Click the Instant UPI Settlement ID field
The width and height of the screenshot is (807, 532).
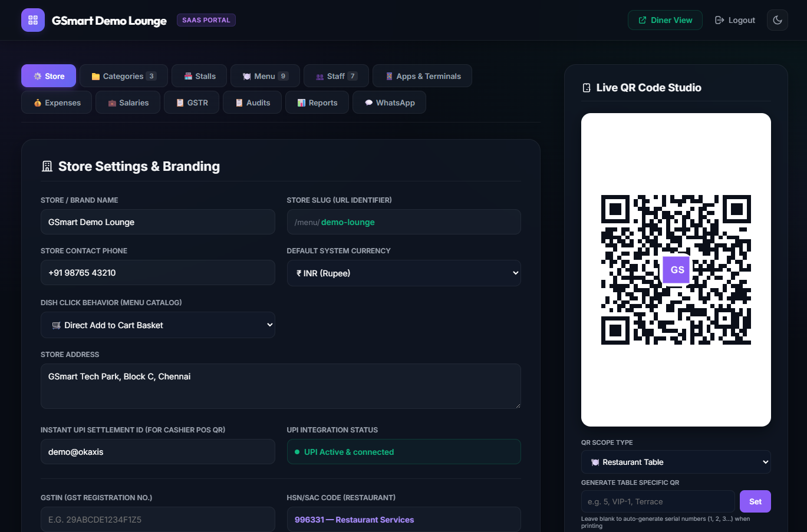pyautogui.click(x=158, y=452)
